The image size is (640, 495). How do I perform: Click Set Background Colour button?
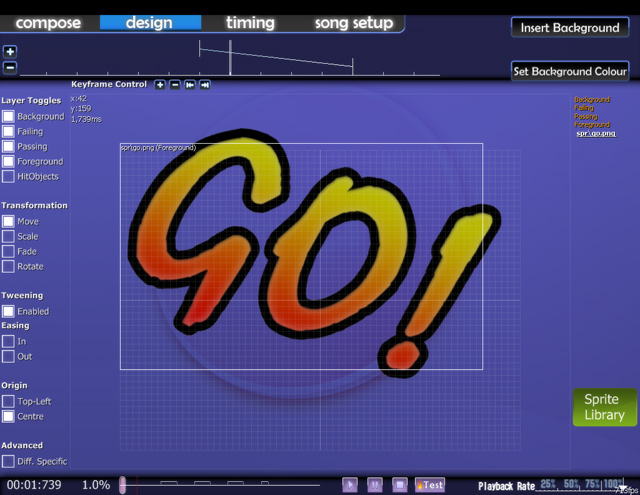coord(570,71)
